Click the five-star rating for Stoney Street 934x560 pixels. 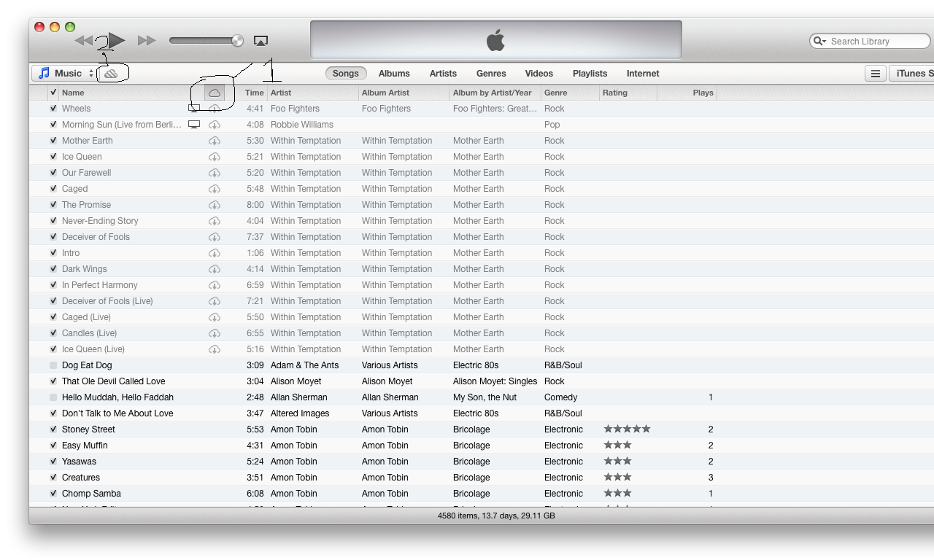coord(627,429)
